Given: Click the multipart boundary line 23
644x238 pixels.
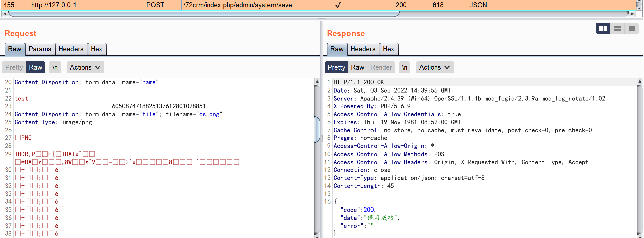Looking at the screenshot, I should [x=110, y=106].
